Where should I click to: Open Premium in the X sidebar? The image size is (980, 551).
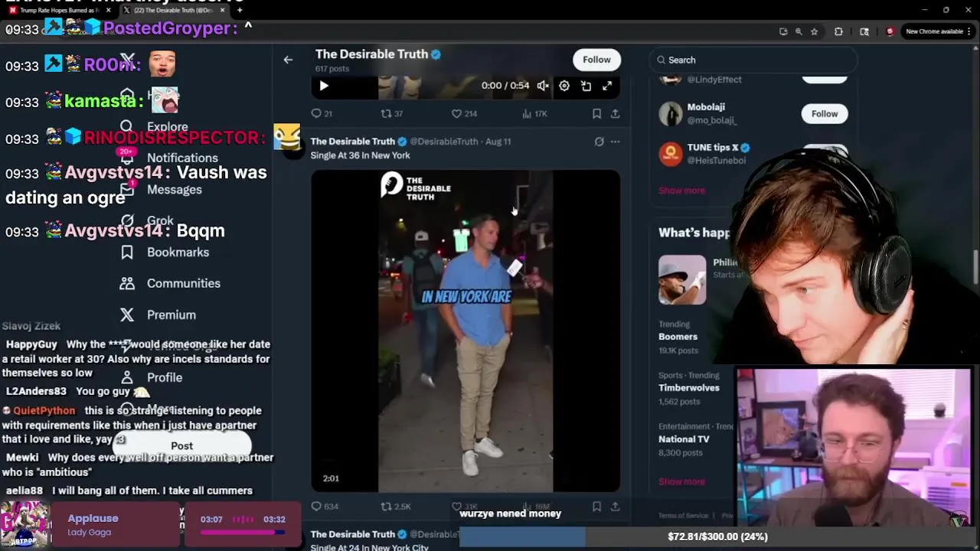click(x=171, y=315)
